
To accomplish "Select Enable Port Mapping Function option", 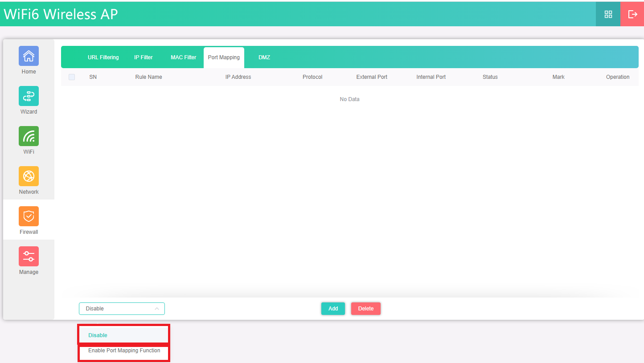I will [124, 351].
